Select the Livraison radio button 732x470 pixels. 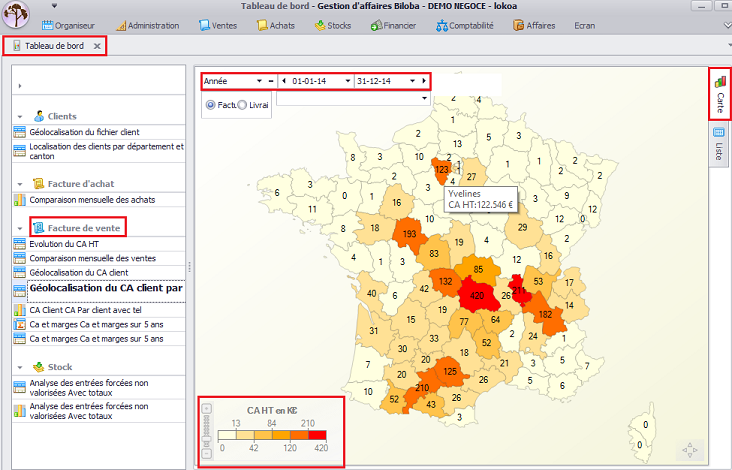point(242,105)
